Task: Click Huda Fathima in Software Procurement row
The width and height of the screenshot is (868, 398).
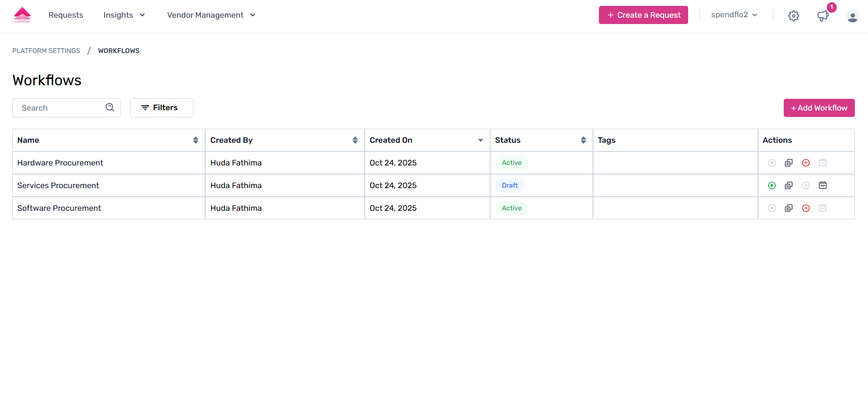Action: 236,208
